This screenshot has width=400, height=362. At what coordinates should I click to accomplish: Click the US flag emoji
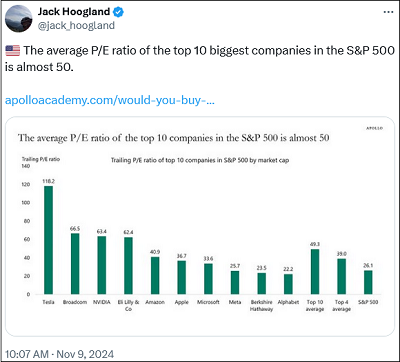click(13, 51)
